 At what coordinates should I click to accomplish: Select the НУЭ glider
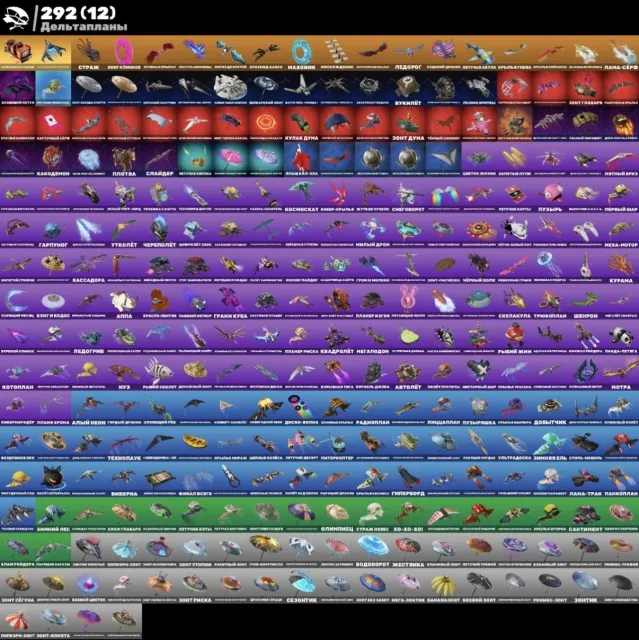tap(124, 373)
